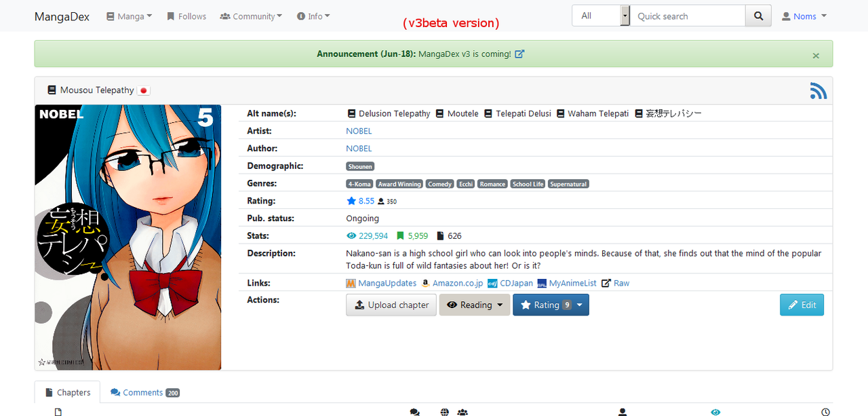Open the announcement external link icon

pyautogui.click(x=519, y=54)
